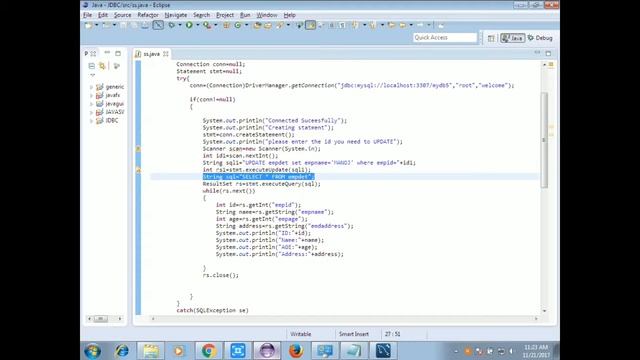Screen dimensions: 640x360
Task: Open the Window menu
Action: pyautogui.click(x=267, y=15)
